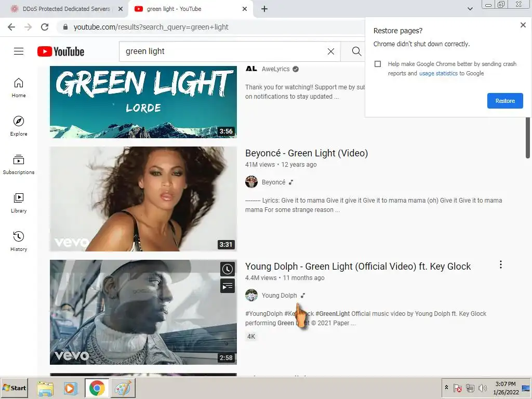Open Windows Media Player from the taskbar

click(x=71, y=388)
